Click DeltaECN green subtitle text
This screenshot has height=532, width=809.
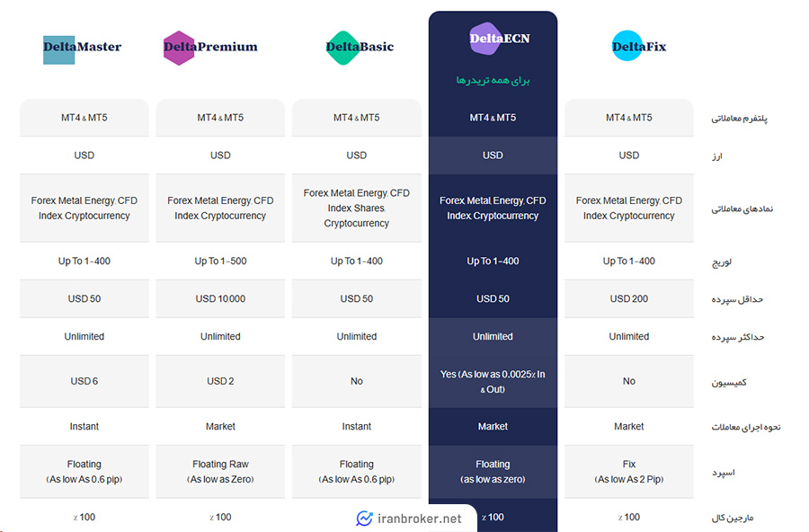pos(493,81)
